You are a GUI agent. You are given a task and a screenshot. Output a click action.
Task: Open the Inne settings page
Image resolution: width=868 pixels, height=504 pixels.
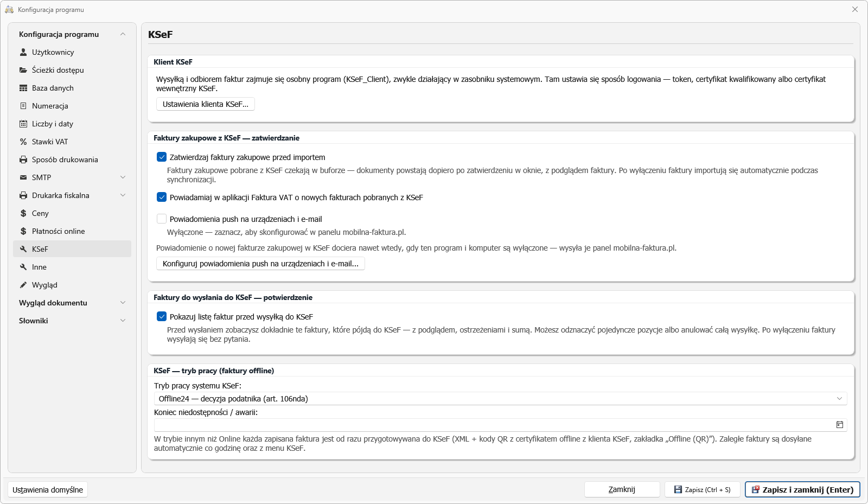point(72,267)
